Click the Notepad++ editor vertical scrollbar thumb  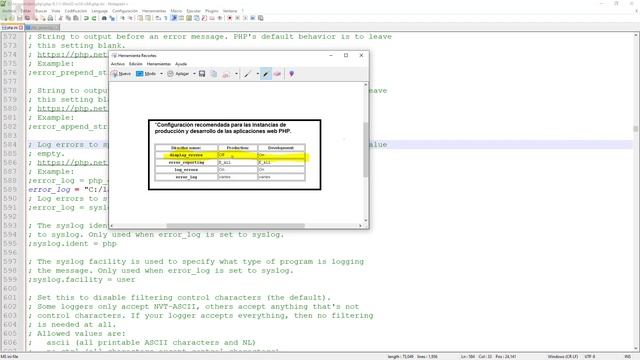click(x=636, y=129)
